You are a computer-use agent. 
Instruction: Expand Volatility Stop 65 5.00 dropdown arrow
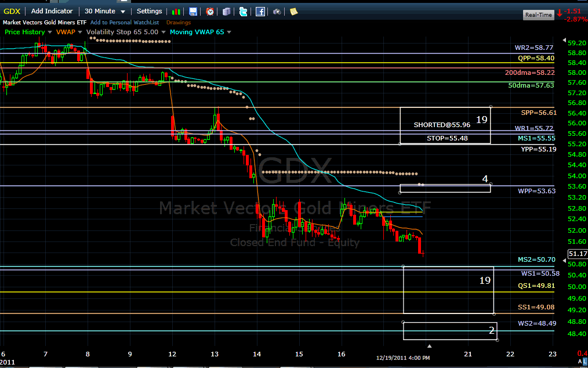pos(164,33)
